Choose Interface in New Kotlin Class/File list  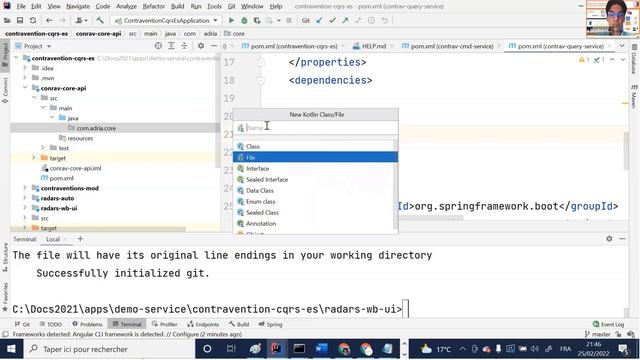coord(314,168)
